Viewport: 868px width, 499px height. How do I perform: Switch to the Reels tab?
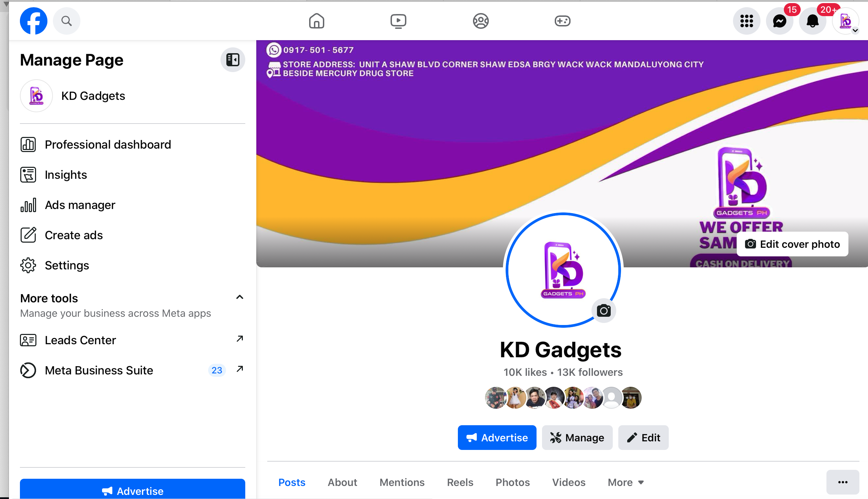[x=460, y=482]
